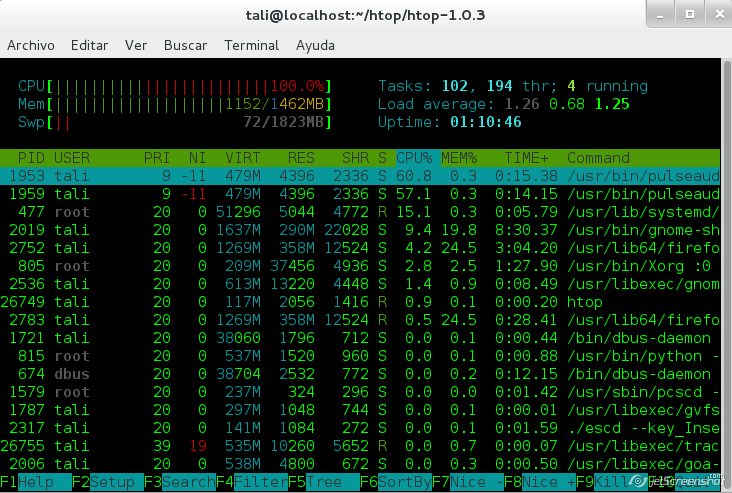Click F6 SortBy in function bar

pyautogui.click(x=395, y=482)
